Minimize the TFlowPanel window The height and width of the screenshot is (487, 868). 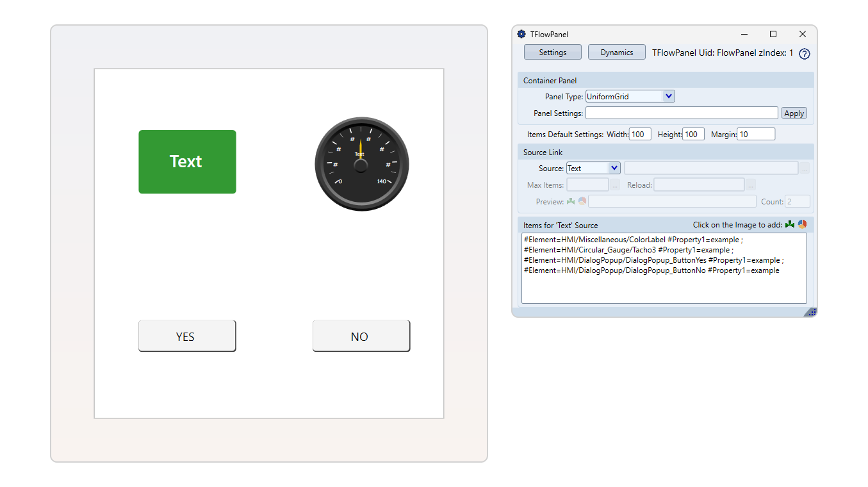(x=744, y=34)
